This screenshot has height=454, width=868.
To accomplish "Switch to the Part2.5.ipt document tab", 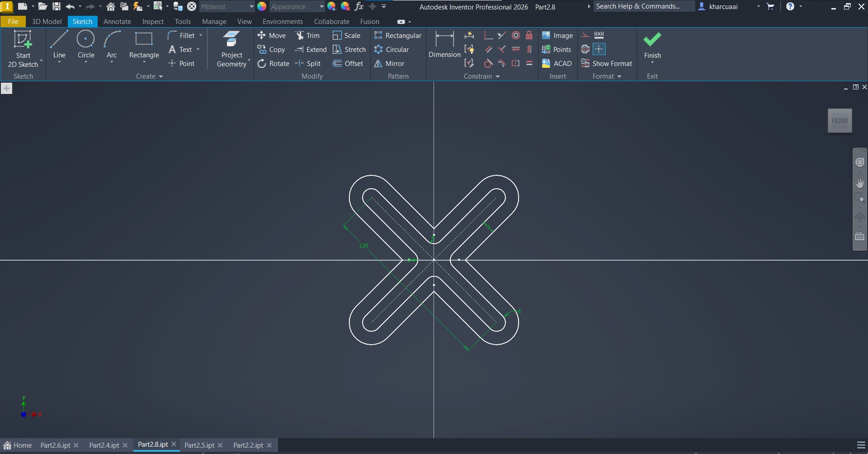I will 199,445.
